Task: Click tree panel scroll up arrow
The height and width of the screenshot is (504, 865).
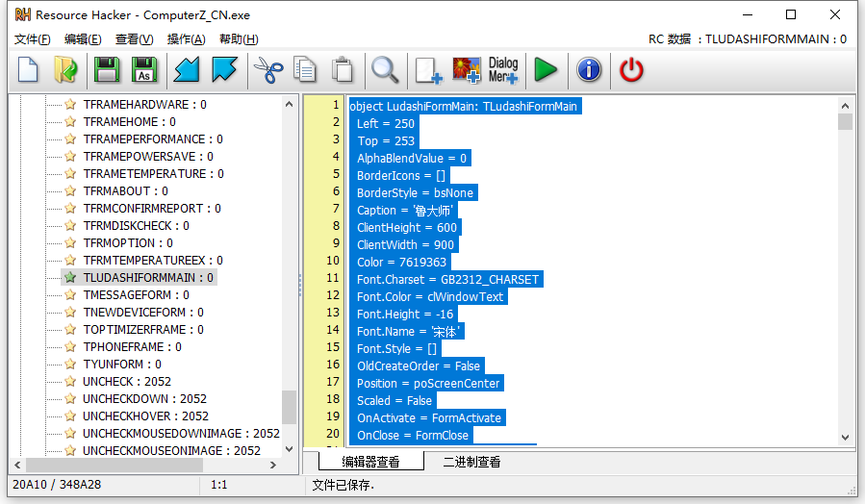Action: tap(289, 104)
